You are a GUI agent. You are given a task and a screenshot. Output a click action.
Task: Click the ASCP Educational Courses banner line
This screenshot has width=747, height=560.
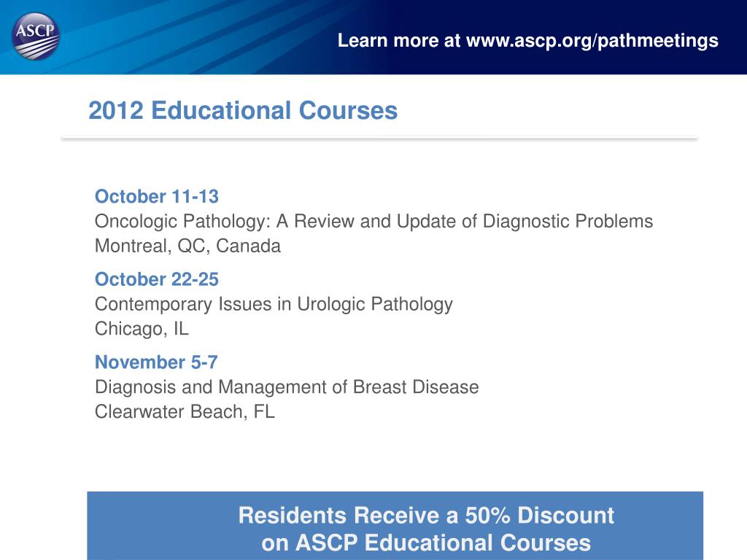point(426,542)
